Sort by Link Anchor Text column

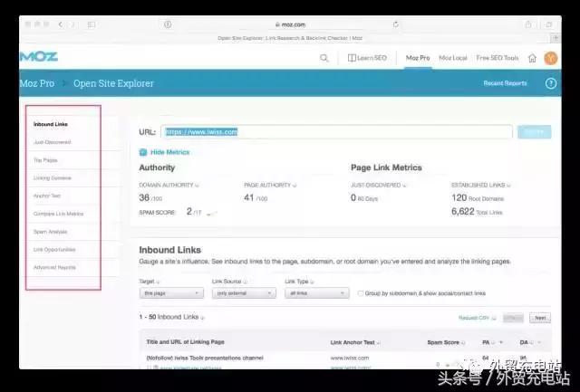(x=353, y=342)
